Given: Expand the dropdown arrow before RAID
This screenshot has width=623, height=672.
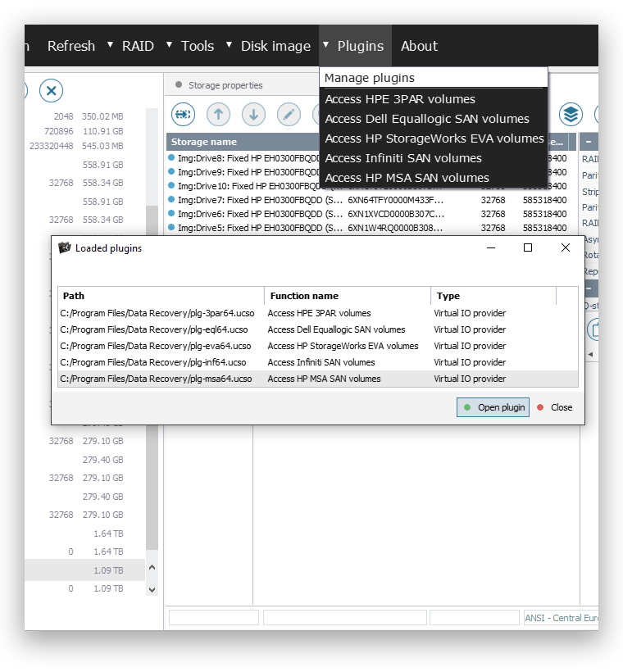Looking at the screenshot, I should (x=110, y=44).
